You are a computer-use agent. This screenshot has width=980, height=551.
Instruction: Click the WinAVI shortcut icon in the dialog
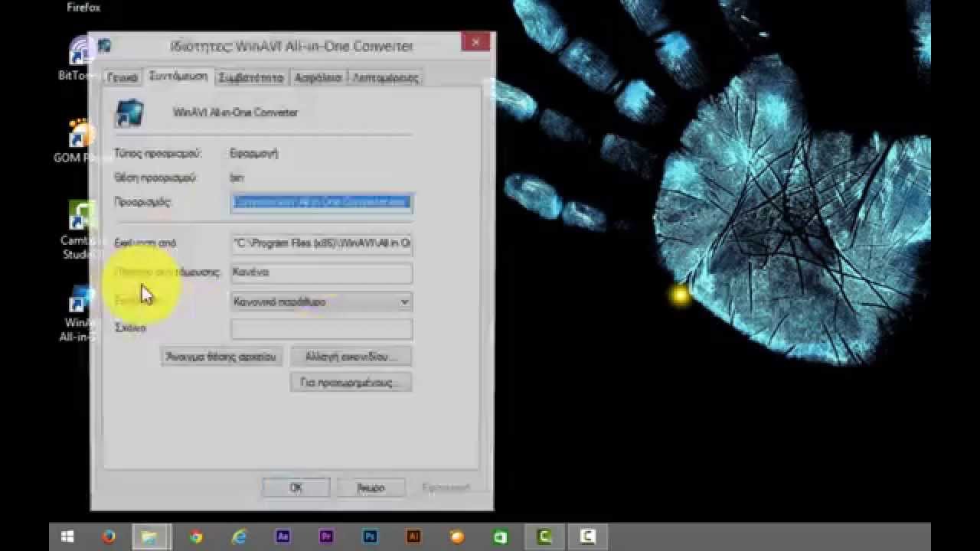tap(129, 112)
